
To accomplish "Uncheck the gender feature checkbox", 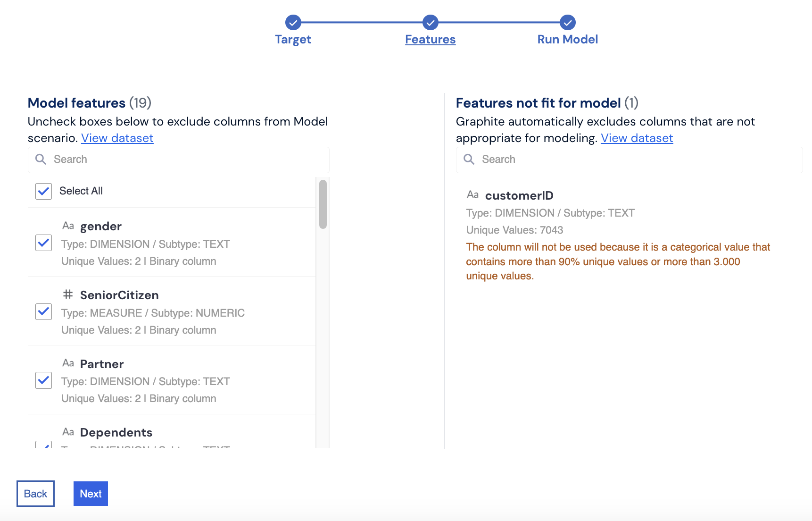I will pyautogui.click(x=44, y=243).
